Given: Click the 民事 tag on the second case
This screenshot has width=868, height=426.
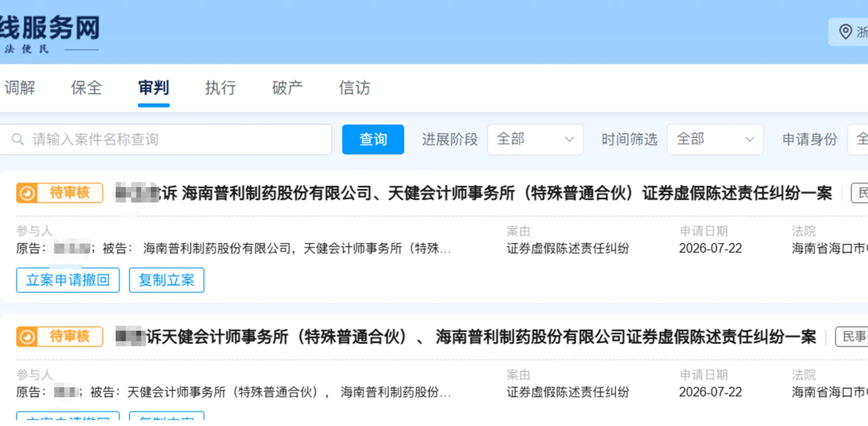Looking at the screenshot, I should tap(852, 337).
